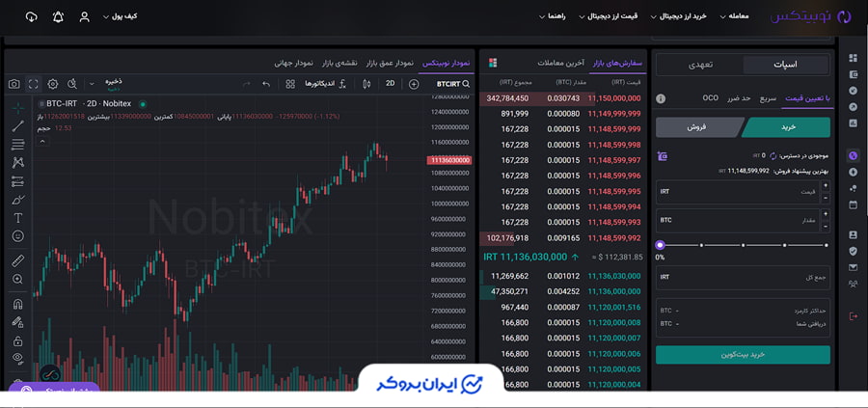Click the chart snapshot camera icon
This screenshot has width=868, height=408.
coord(14,84)
